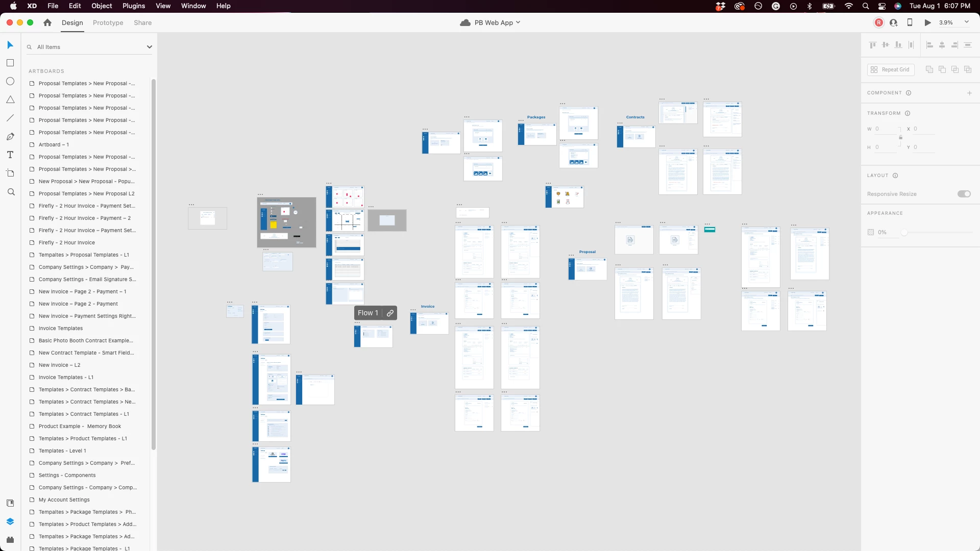
Task: Expand the All Items filter dropdown
Action: point(149,47)
